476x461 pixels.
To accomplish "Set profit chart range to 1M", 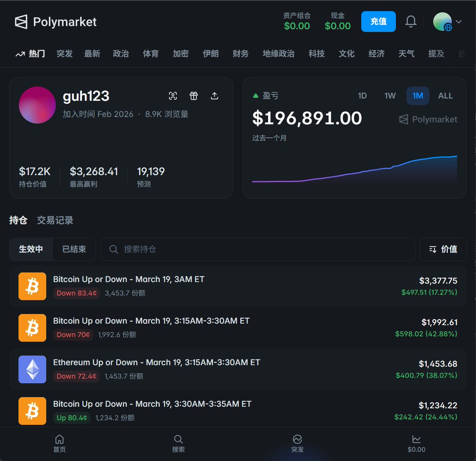I will 418,96.
